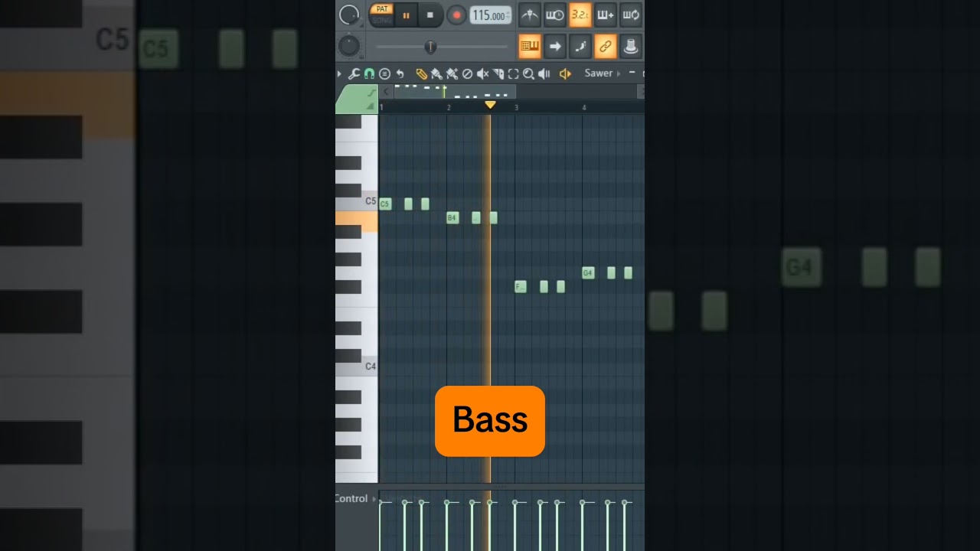Toggle the snap magnet icon
Viewport: 980px width, 551px height.
(369, 74)
